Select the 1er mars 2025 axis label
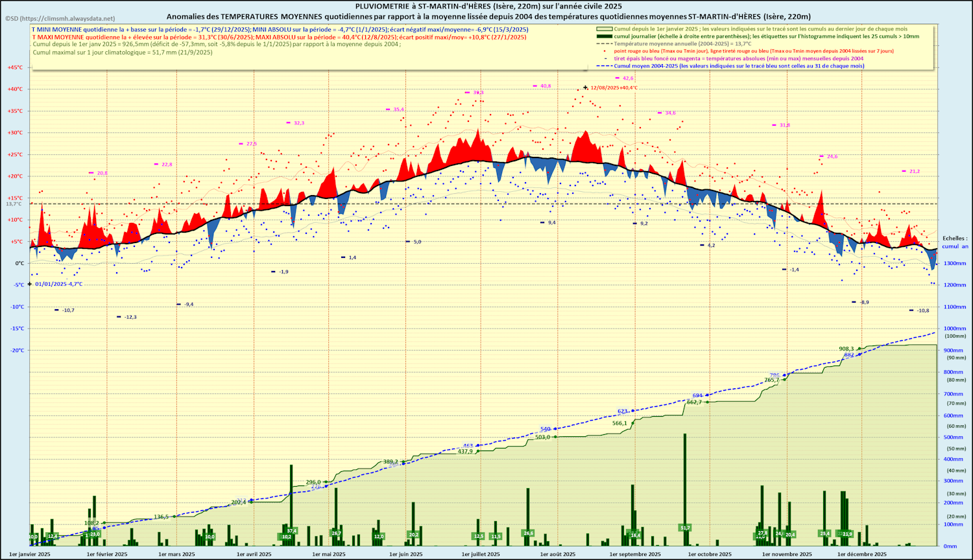Image resolution: width=973 pixels, height=560 pixels. [176, 554]
